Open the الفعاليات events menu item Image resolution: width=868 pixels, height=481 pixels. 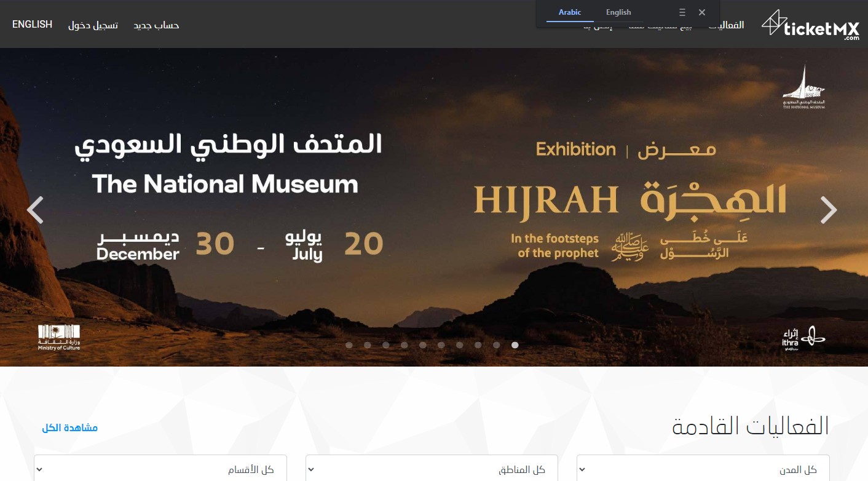pyautogui.click(x=727, y=25)
